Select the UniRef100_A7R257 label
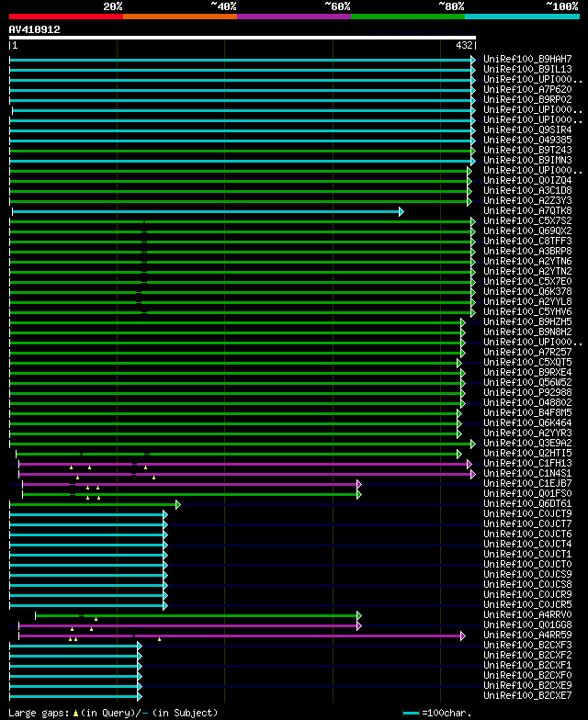 pos(527,353)
